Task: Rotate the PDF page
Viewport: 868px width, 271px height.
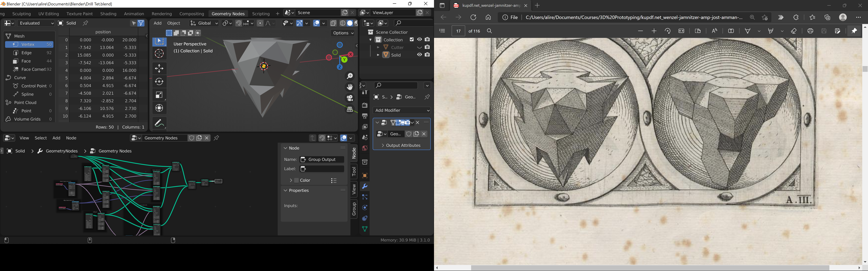Action: [667, 31]
